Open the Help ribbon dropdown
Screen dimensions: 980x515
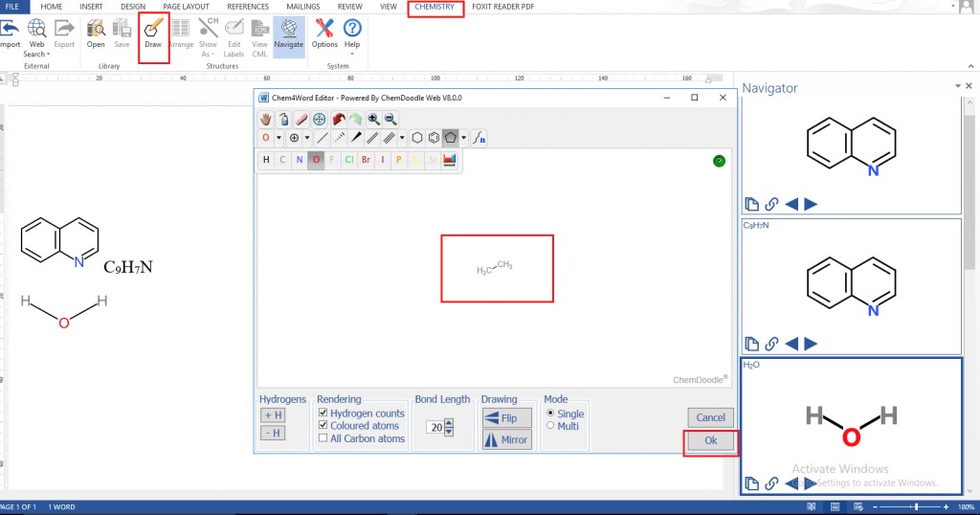pyautogui.click(x=352, y=55)
